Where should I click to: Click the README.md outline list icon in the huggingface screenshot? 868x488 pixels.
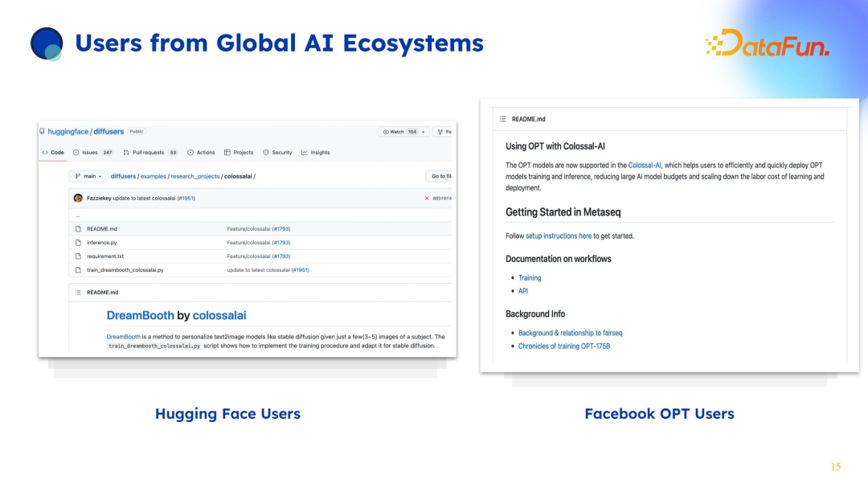click(78, 293)
